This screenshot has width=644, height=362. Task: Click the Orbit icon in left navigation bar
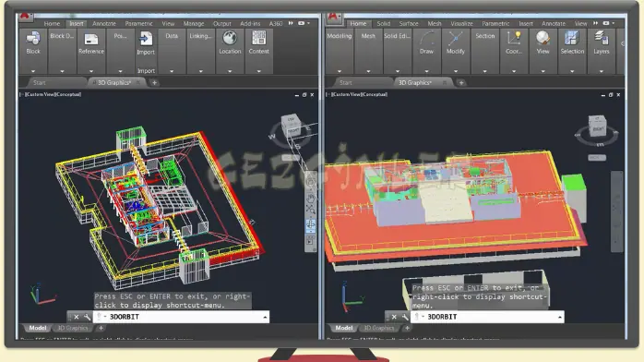(311, 224)
